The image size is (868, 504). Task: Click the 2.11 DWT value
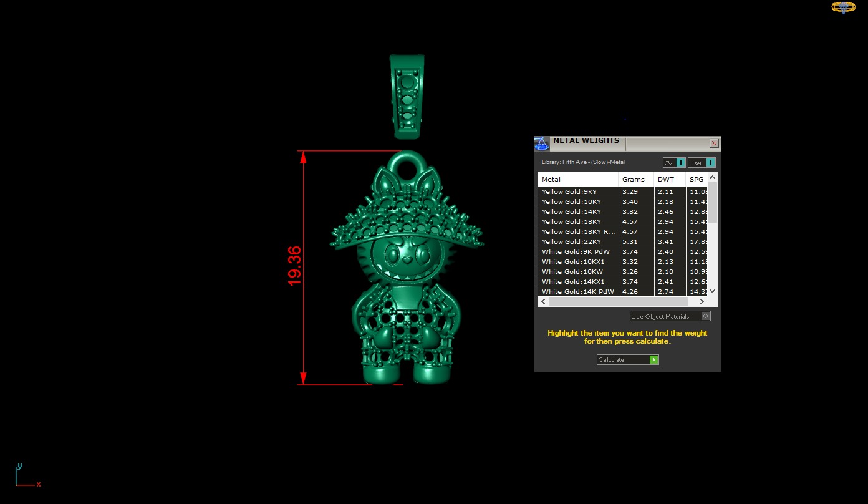click(665, 192)
